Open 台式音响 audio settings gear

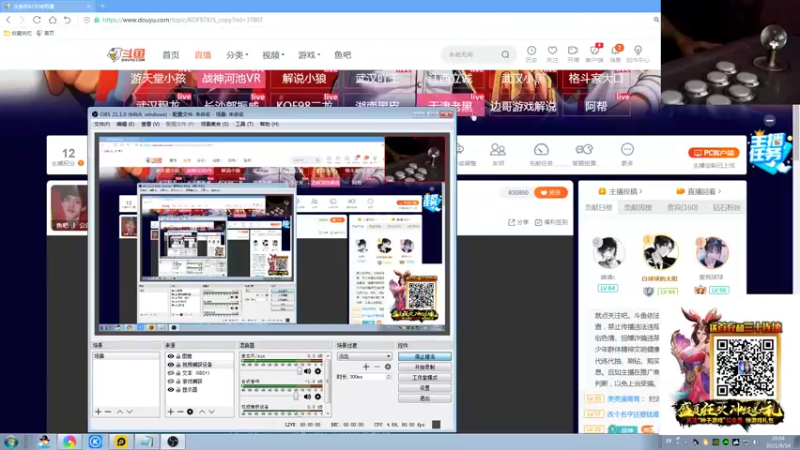tap(318, 396)
